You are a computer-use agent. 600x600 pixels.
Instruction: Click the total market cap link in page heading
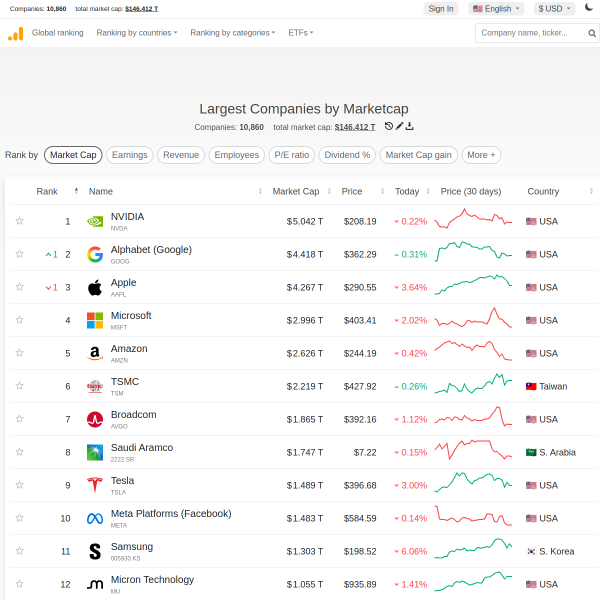tap(355, 127)
